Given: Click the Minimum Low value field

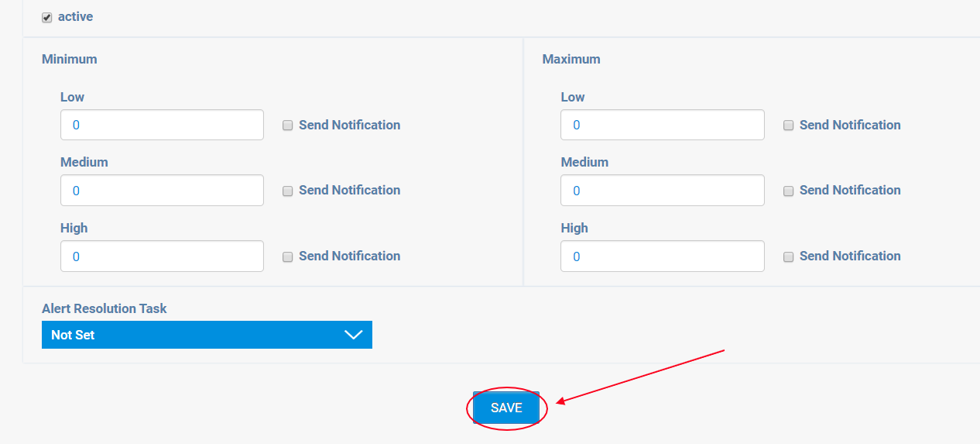Looking at the screenshot, I should (x=162, y=125).
